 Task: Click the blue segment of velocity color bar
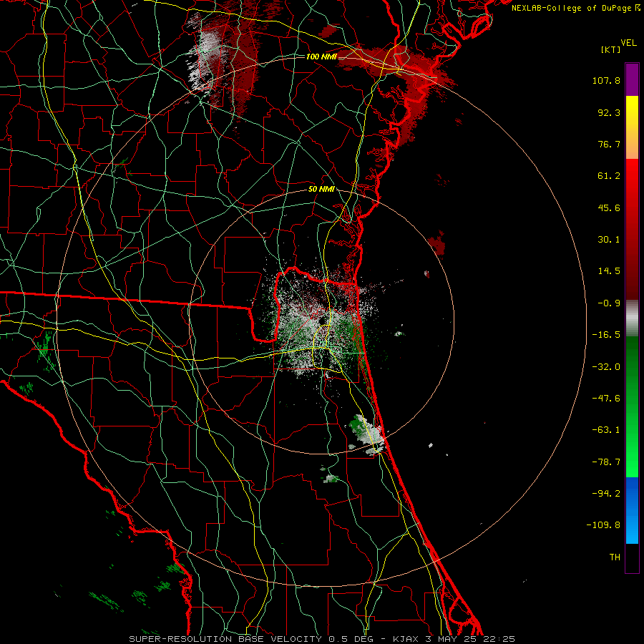pos(632,510)
